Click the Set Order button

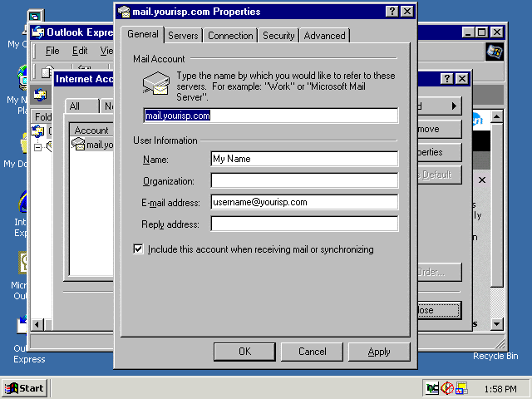tap(440, 272)
